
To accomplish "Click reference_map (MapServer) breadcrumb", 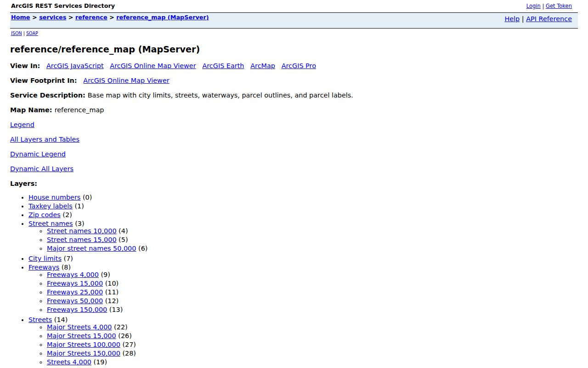I will pyautogui.click(x=163, y=17).
